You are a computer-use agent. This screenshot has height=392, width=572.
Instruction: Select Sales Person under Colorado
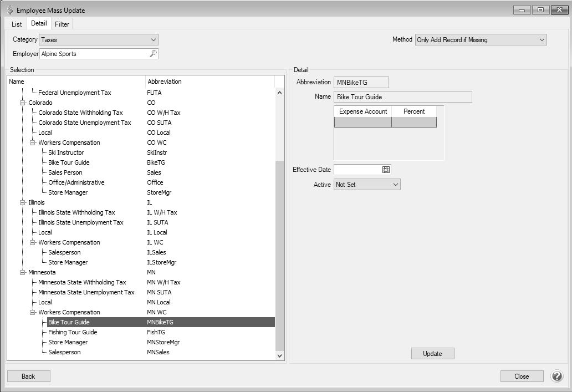[x=65, y=172]
